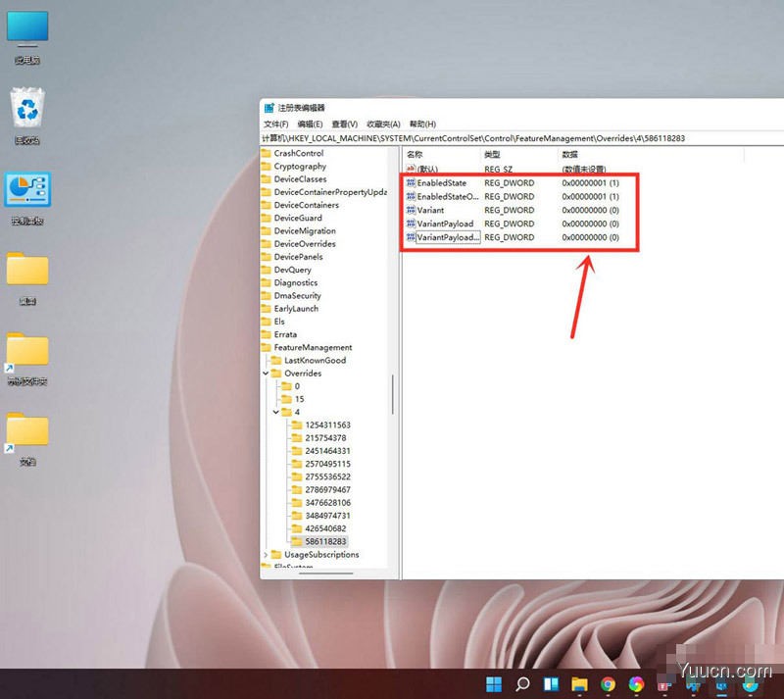
Task: Collapse the 4 subkey
Action: [276, 413]
